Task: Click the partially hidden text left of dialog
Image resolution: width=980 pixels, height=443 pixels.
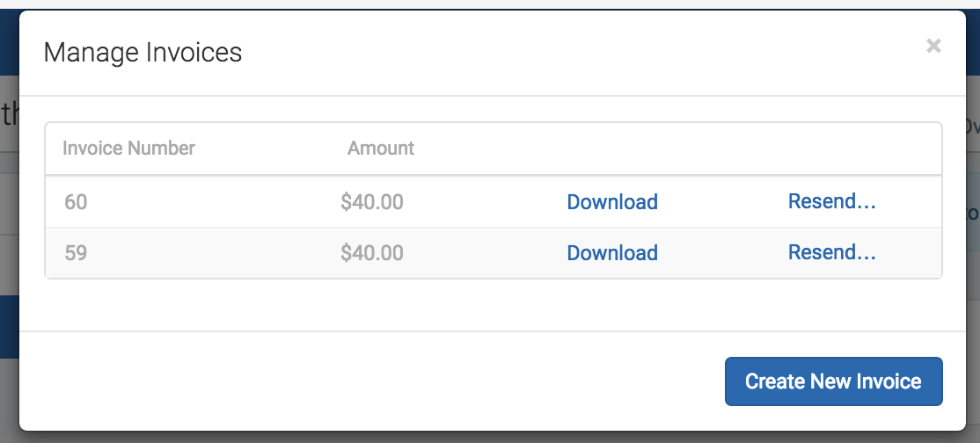Action: tap(10, 114)
